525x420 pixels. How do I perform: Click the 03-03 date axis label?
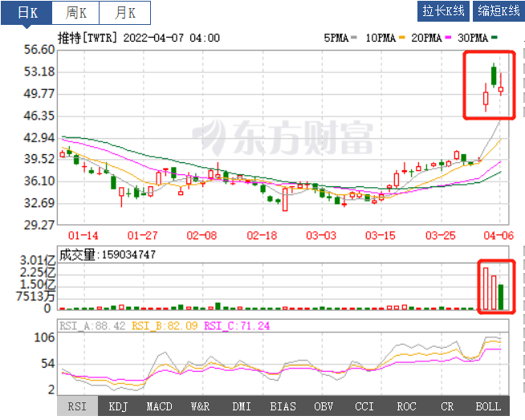tap(321, 235)
